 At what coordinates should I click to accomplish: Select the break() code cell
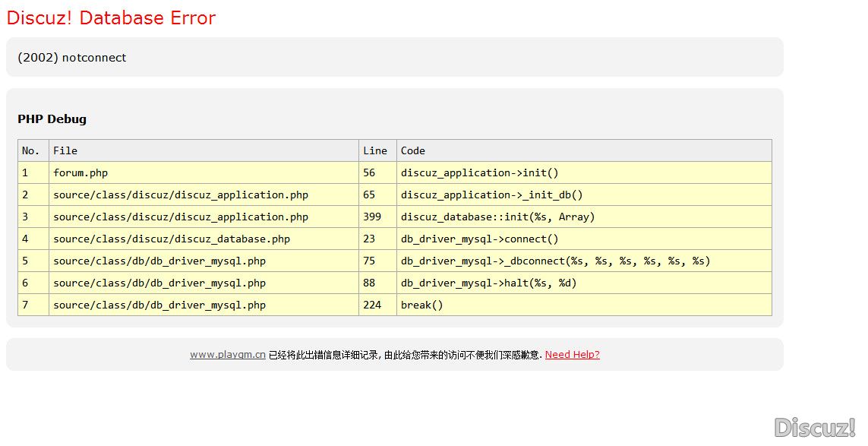tap(584, 305)
